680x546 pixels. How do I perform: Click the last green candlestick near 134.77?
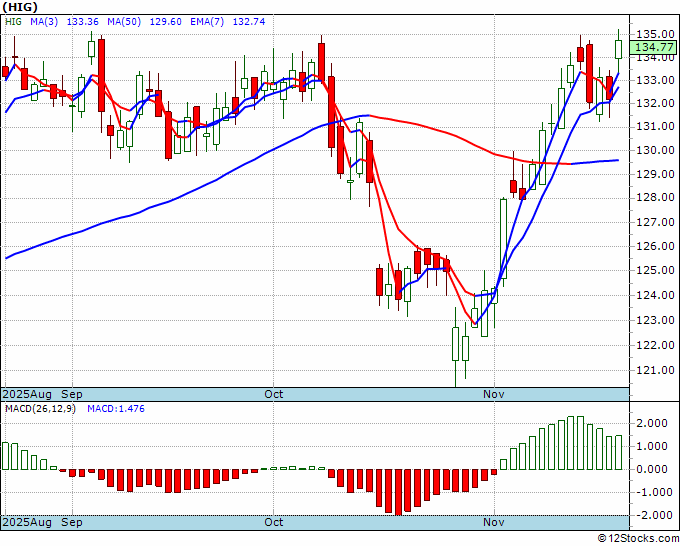tap(618, 49)
